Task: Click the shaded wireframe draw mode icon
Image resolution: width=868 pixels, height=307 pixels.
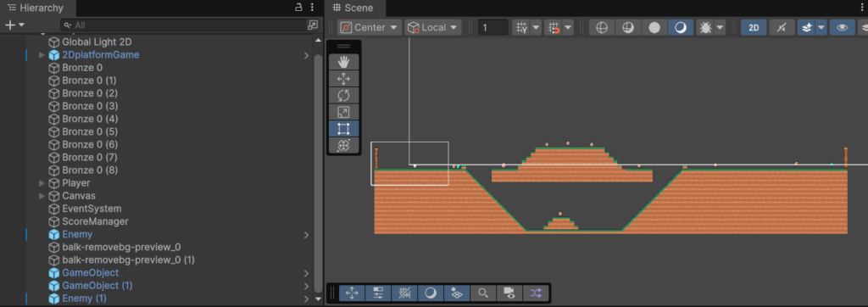Action: tap(628, 27)
